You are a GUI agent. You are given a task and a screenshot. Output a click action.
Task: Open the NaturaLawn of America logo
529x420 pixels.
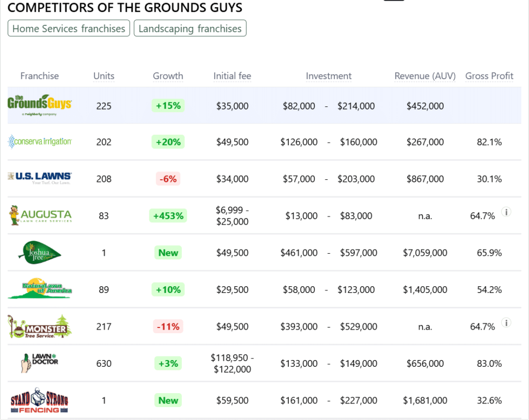click(x=39, y=289)
